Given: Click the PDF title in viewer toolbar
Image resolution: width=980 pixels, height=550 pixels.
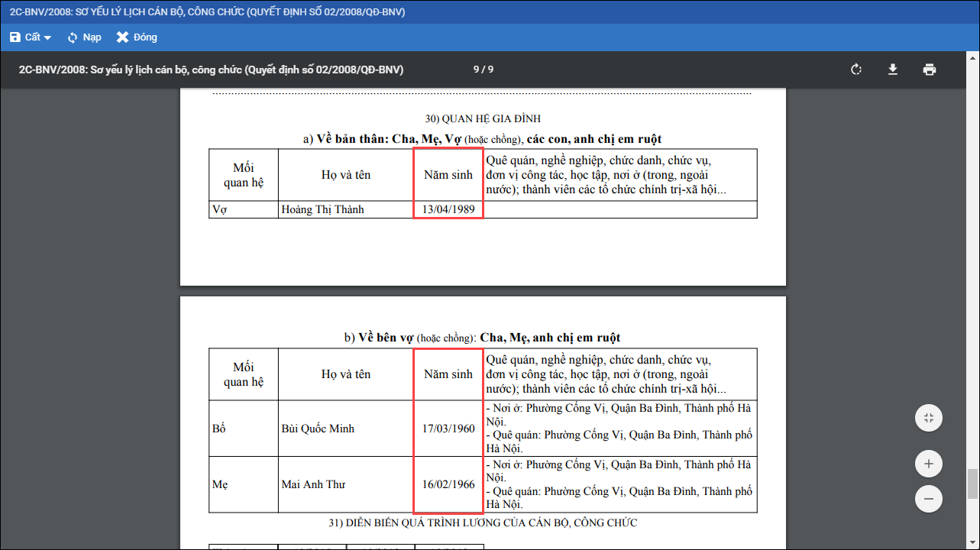Looking at the screenshot, I should click(x=211, y=70).
